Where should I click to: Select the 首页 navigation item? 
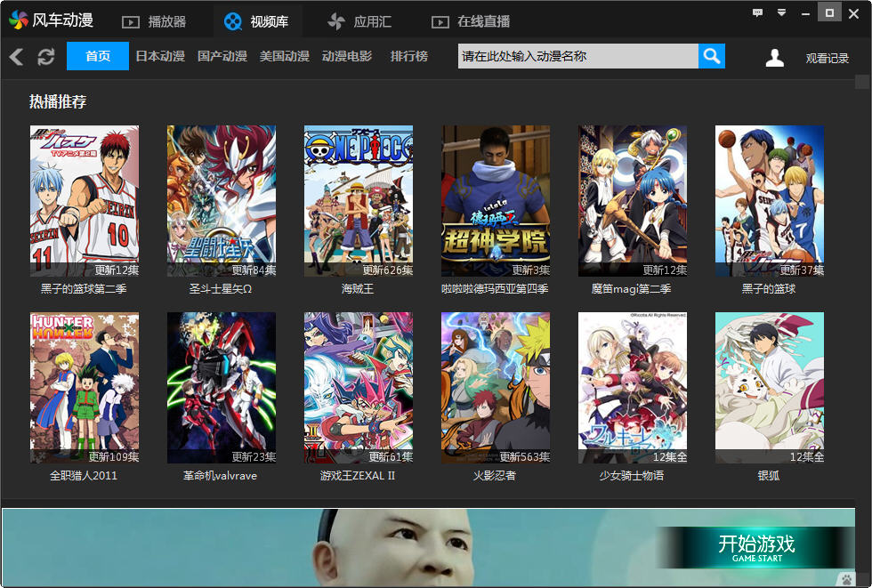[98, 56]
